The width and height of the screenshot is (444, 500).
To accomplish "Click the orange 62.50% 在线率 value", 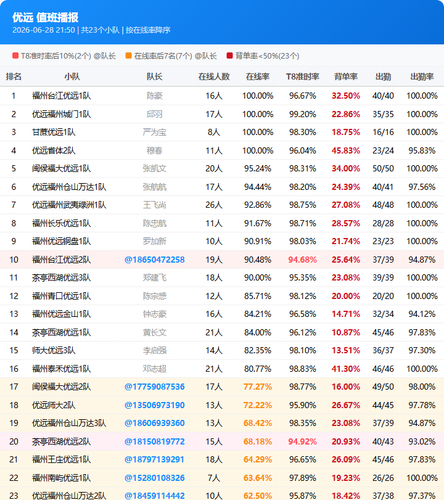I will pos(258,496).
